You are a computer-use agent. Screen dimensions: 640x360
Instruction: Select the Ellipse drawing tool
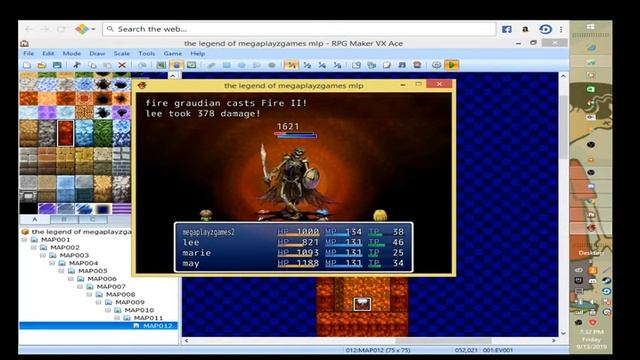[242, 65]
